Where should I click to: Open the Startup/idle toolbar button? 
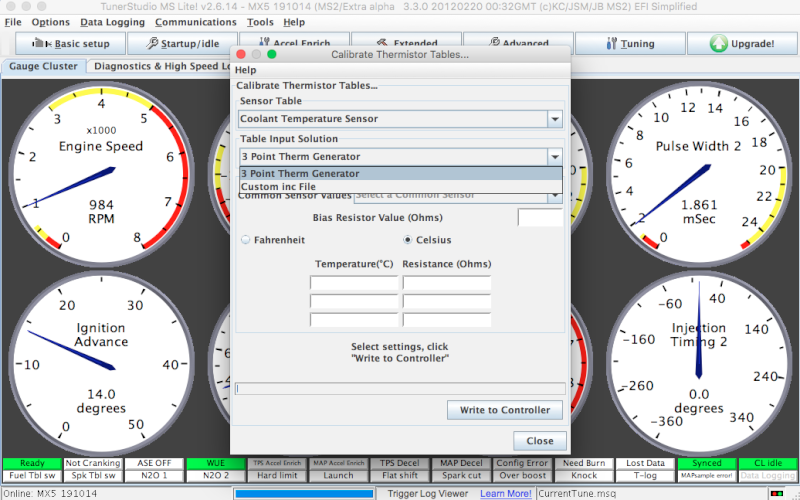pyautogui.click(x=182, y=43)
